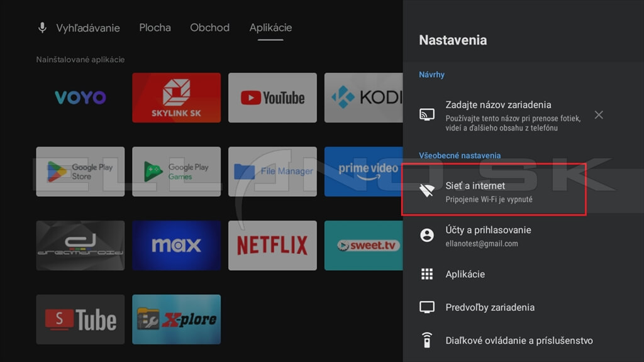Screen dimensions: 644x362
Task: Open Sieť a internet settings
Action: pyautogui.click(x=494, y=192)
